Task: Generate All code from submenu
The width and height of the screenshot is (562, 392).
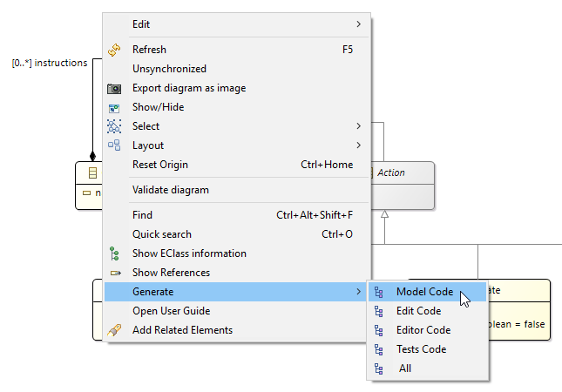Action: tap(404, 368)
